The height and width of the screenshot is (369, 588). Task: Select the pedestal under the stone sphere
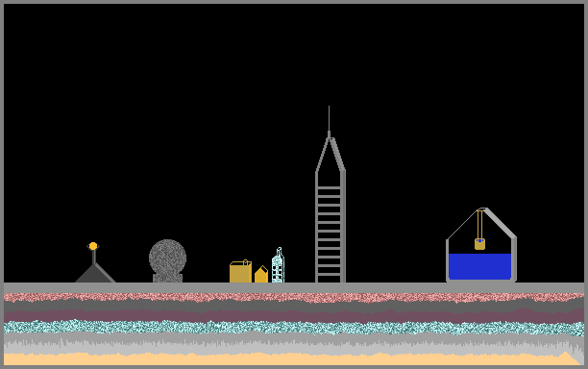(167, 279)
